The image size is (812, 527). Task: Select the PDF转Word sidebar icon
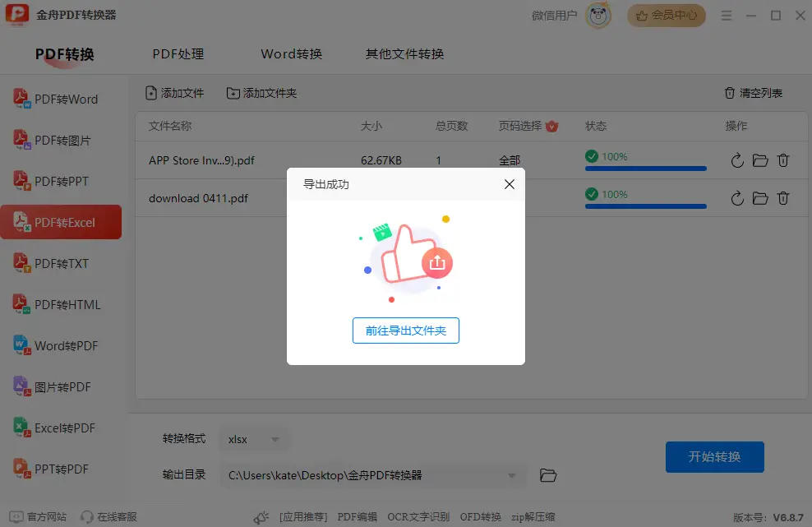point(20,99)
